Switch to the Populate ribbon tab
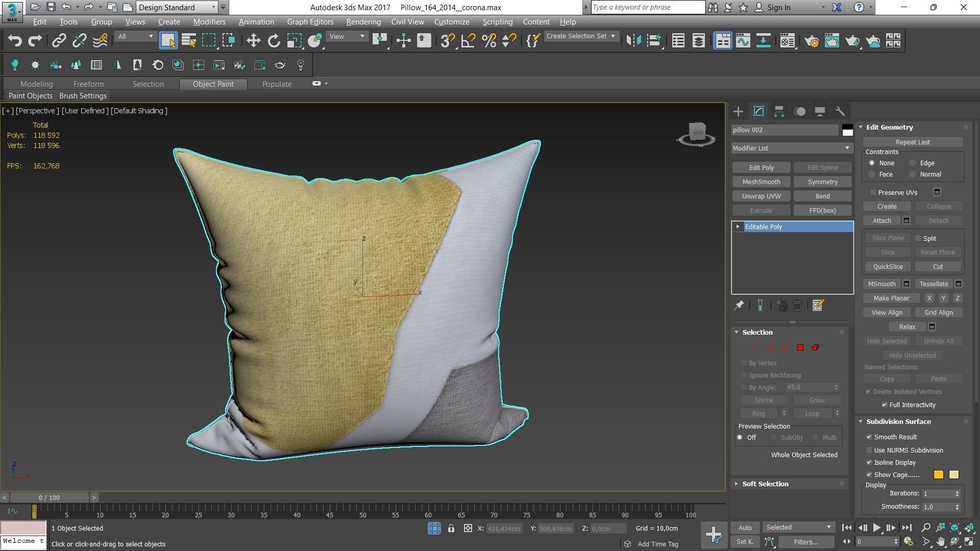Screen dimensions: 980x551 click(277, 84)
